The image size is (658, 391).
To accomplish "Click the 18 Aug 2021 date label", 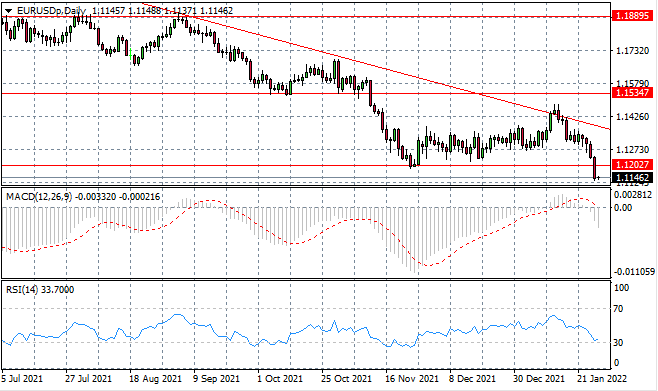I will pos(155,379).
